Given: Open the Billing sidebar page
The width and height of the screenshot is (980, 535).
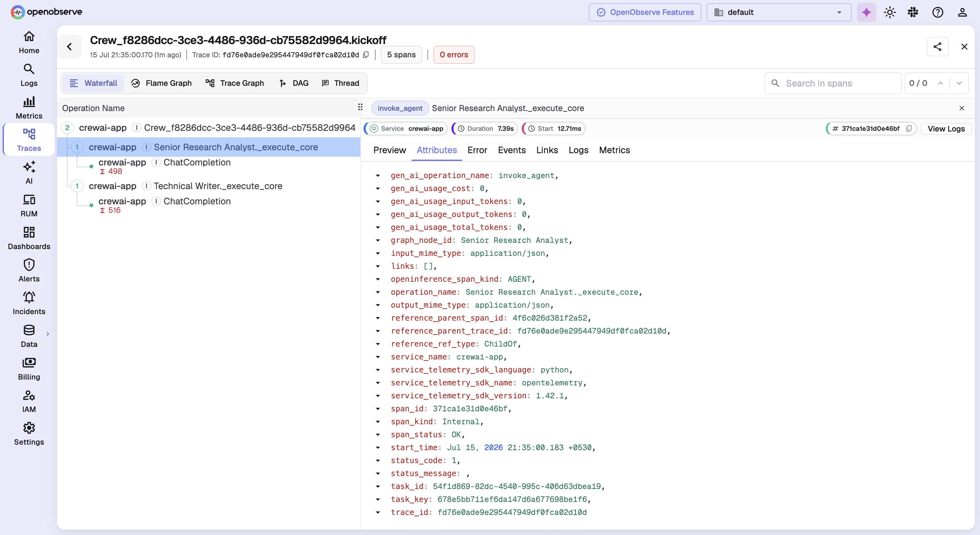Looking at the screenshot, I should pos(29,369).
